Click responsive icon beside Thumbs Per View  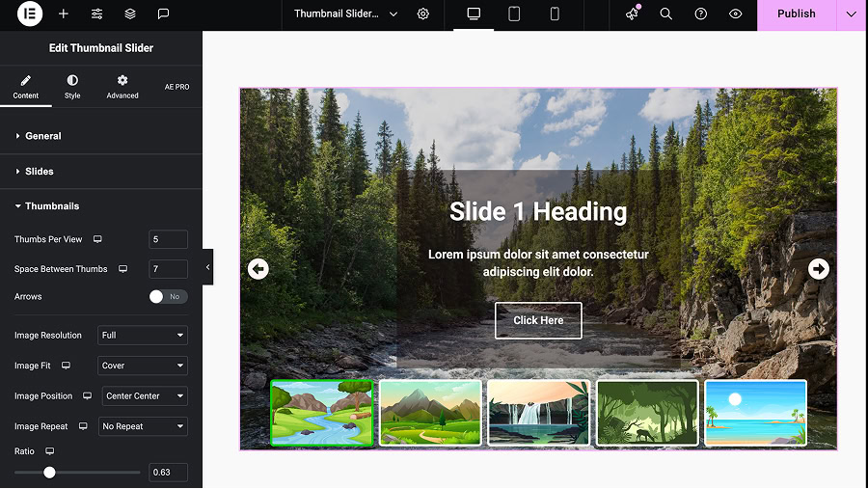click(97, 239)
